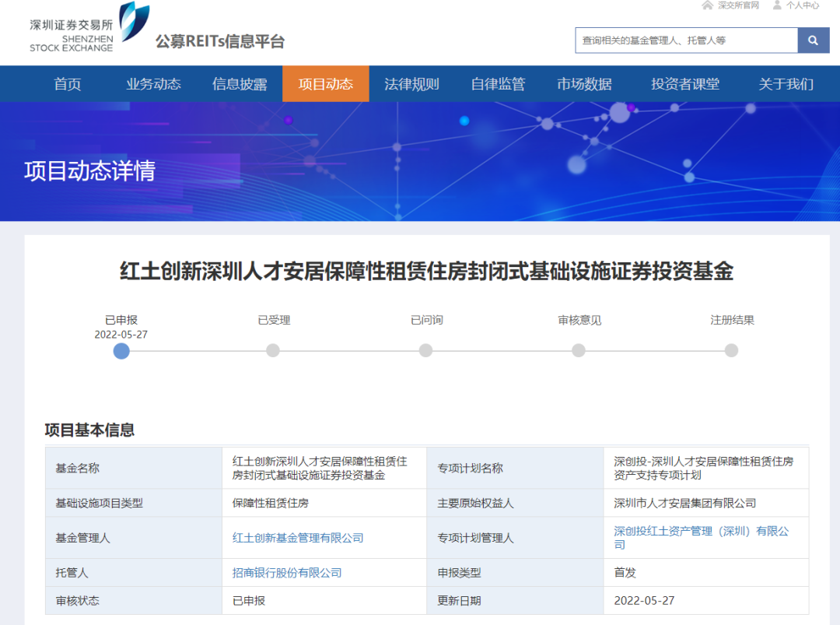
Task: Select the 基金管理人 label cell
Action: click(134, 538)
